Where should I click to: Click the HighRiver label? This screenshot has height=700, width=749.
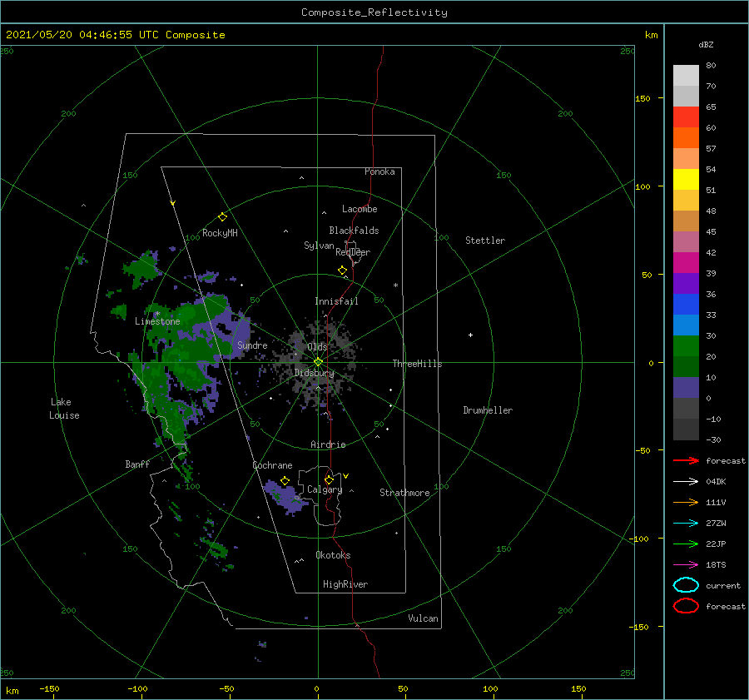345,584
